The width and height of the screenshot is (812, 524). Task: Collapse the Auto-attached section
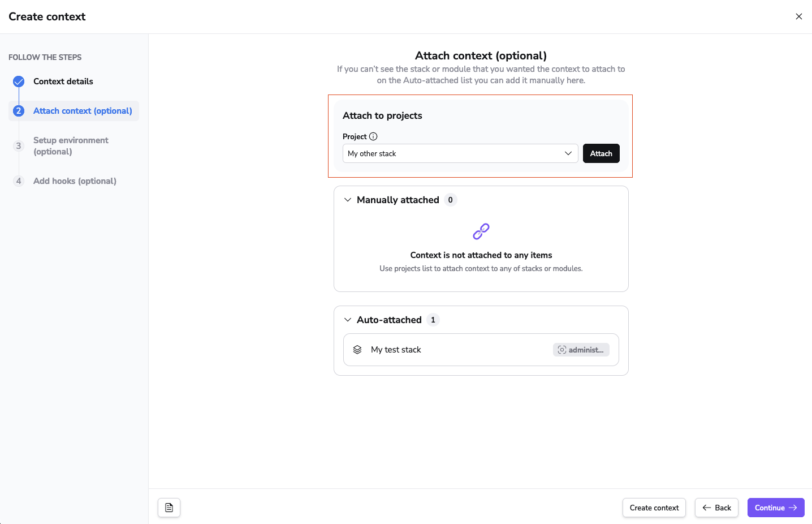point(348,320)
